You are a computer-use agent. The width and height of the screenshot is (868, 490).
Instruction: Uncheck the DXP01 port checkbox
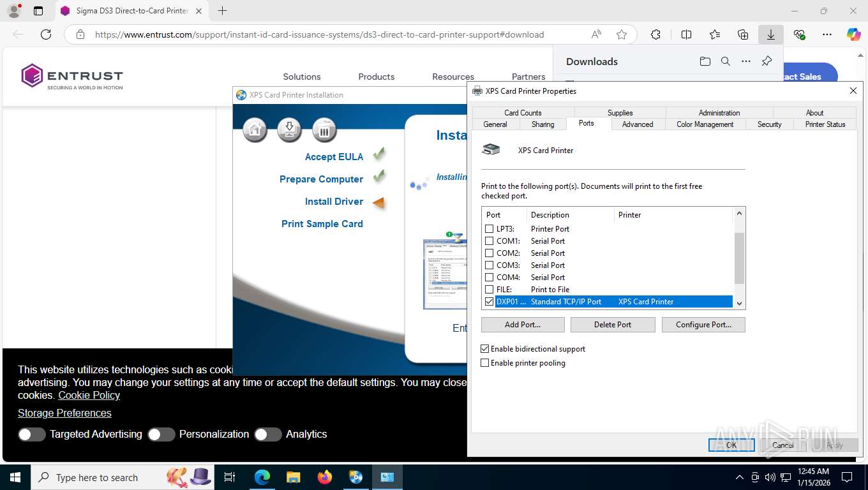point(490,301)
